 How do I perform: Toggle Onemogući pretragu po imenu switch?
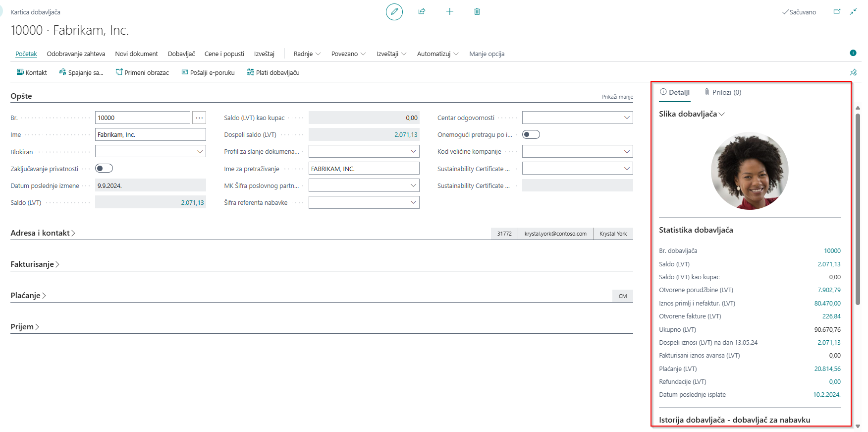click(x=531, y=134)
